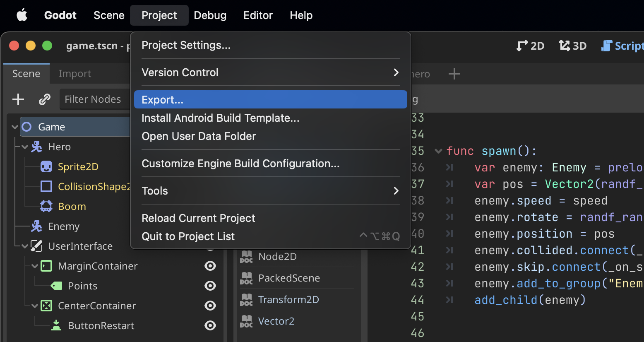This screenshot has width=644, height=342.
Task: Choose Install Android Build Template...
Action: tap(271, 118)
